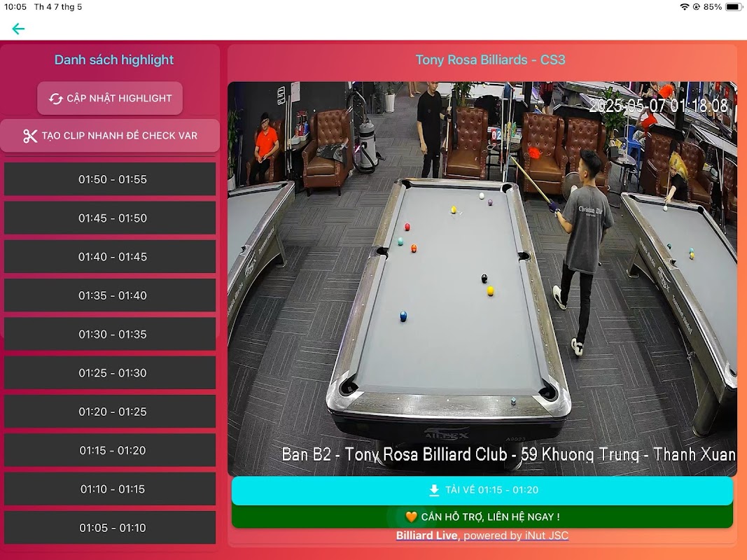Open highlight clip 01:50 - 01:55

pyautogui.click(x=110, y=179)
